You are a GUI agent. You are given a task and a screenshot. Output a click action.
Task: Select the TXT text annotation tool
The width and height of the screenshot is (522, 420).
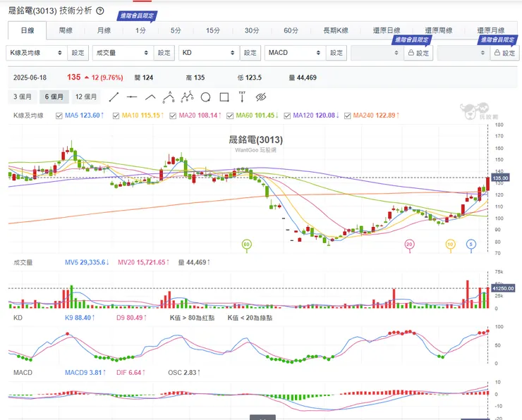coord(243,97)
